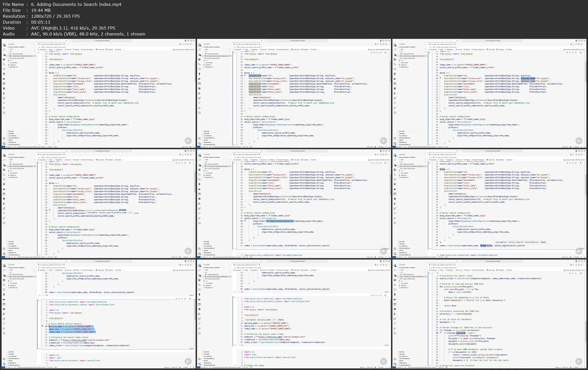
Task: Click notifications bell in bottom-right frame's status bar
Action: (581, 367)
